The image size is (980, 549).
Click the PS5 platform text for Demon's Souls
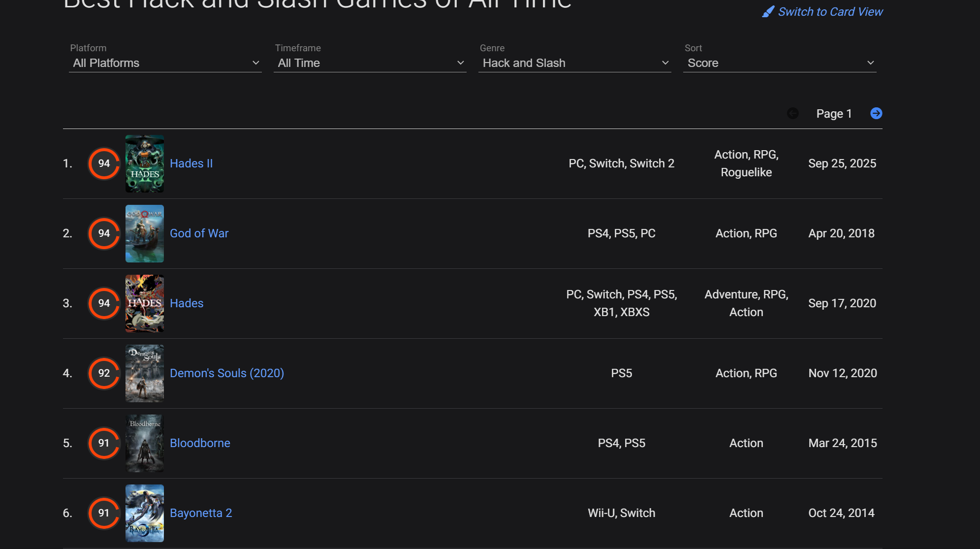pos(622,373)
